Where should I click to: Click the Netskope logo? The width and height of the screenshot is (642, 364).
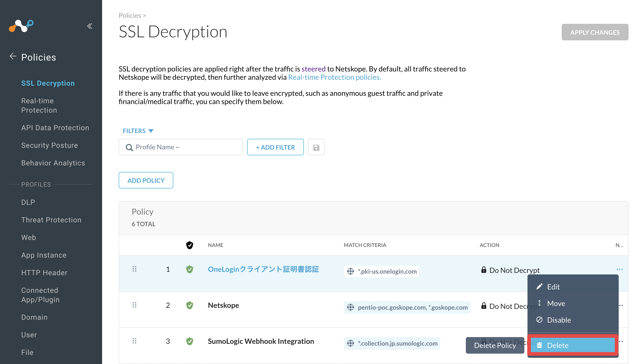click(21, 26)
